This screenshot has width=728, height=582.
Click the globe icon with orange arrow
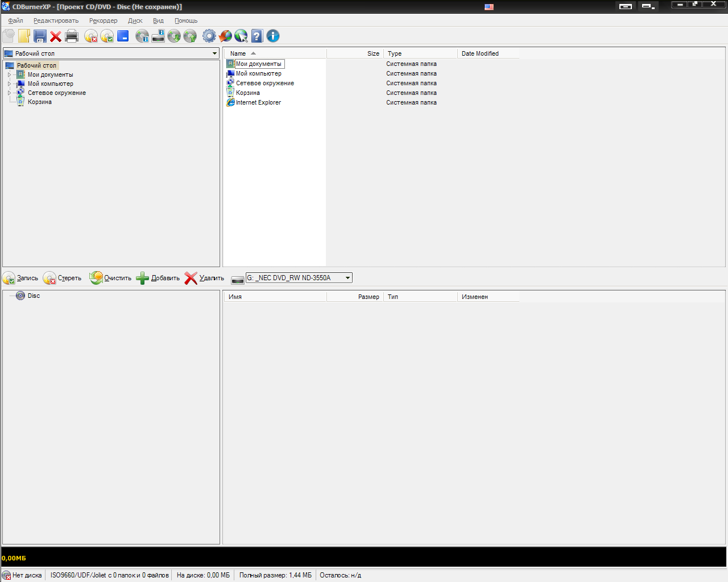coord(225,36)
